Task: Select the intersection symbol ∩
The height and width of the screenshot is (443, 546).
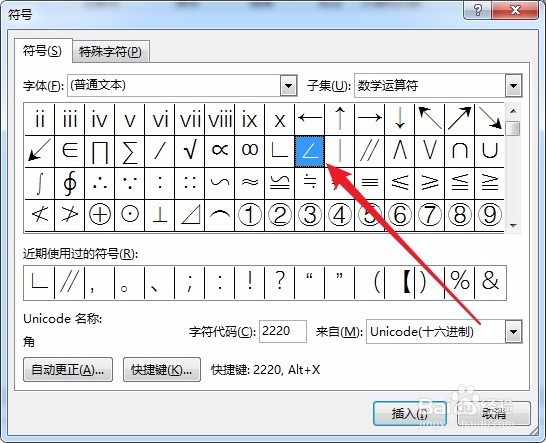Action: 459,151
